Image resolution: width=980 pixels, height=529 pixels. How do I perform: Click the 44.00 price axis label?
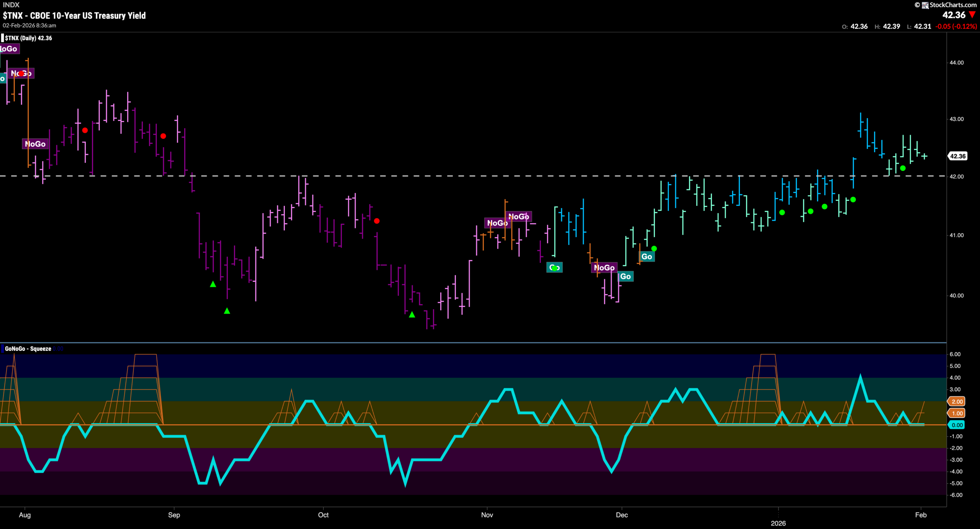coord(957,63)
